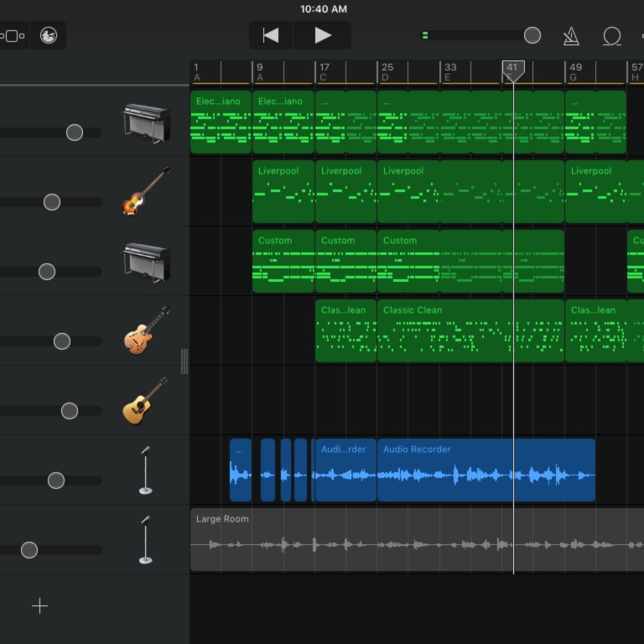644x644 pixels.
Task: Toggle the metronome on or off
Action: 571,36
